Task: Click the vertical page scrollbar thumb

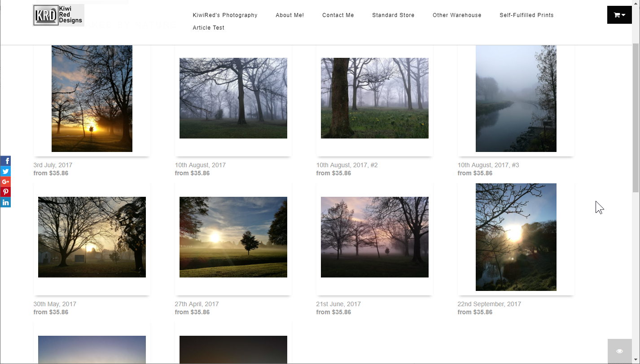Action: 636,118
